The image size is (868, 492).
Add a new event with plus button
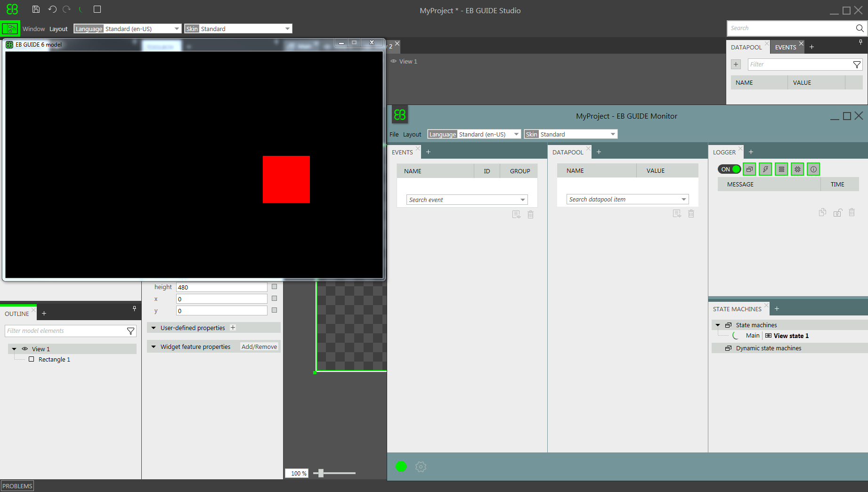pyautogui.click(x=736, y=65)
